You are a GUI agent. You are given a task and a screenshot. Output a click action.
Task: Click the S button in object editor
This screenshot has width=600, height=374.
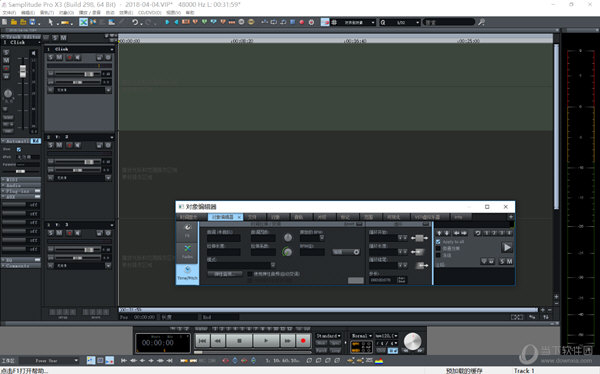point(502,261)
